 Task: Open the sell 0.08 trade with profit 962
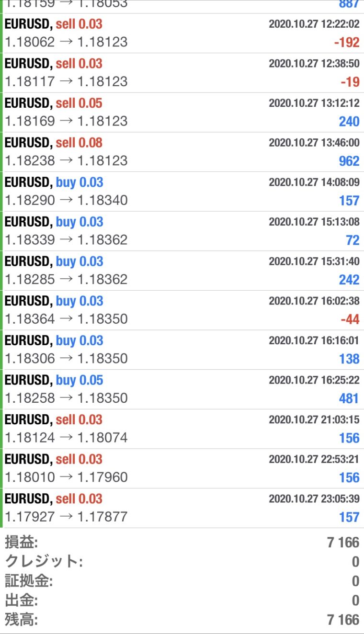182,152
